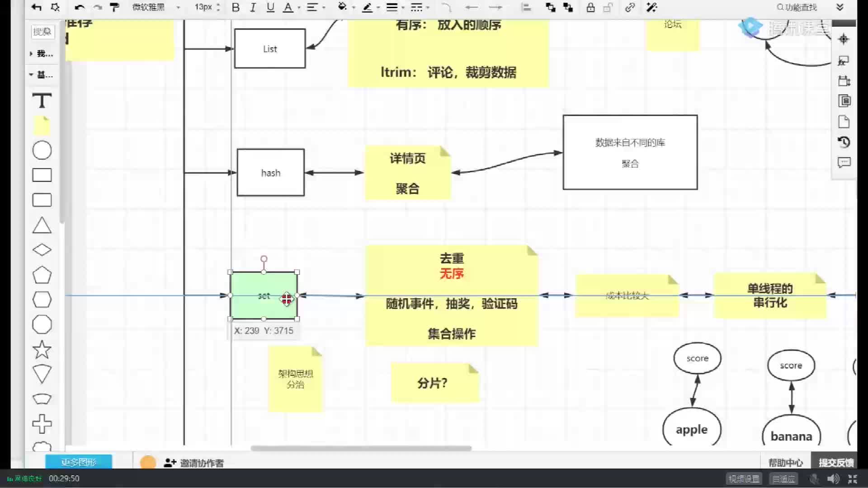Lock the selected shape
Image resolution: width=868 pixels, height=488 pixels.
pyautogui.click(x=590, y=7)
